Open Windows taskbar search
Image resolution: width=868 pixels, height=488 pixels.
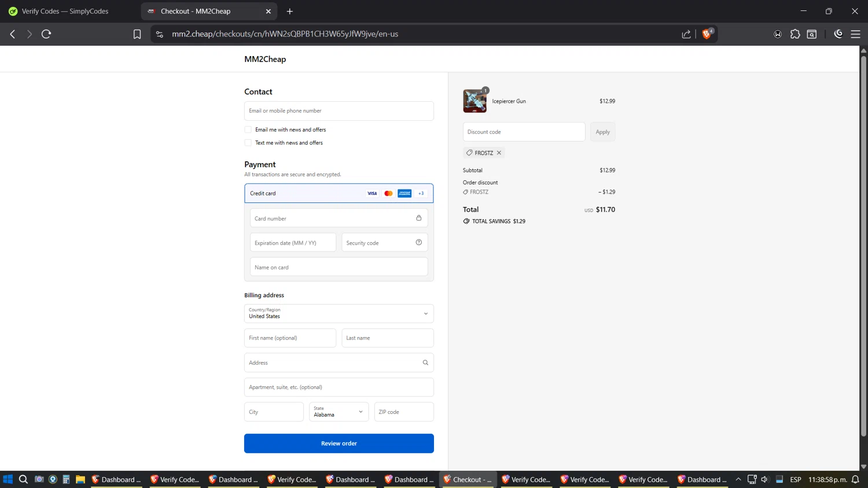[23, 479]
